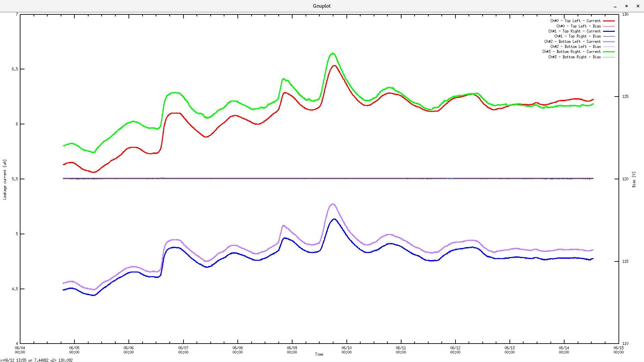The width and height of the screenshot is (644, 362).
Task: Click the Gnuplot window title
Action: point(322,6)
